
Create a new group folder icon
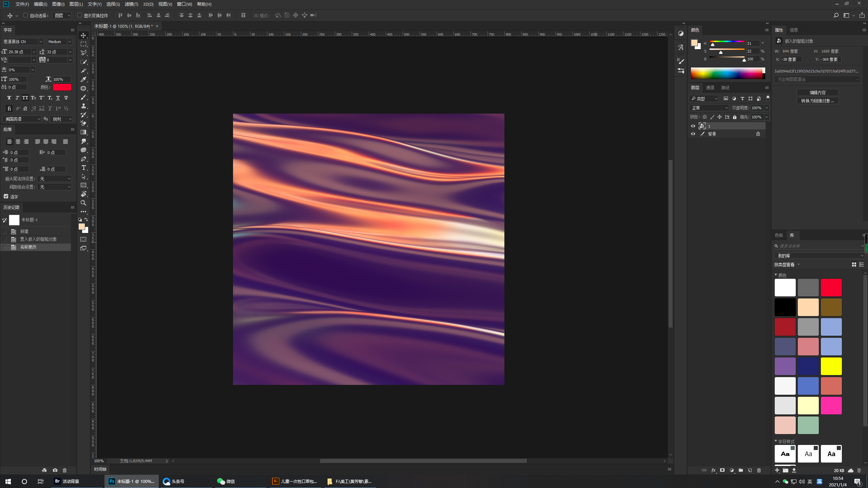click(x=741, y=470)
